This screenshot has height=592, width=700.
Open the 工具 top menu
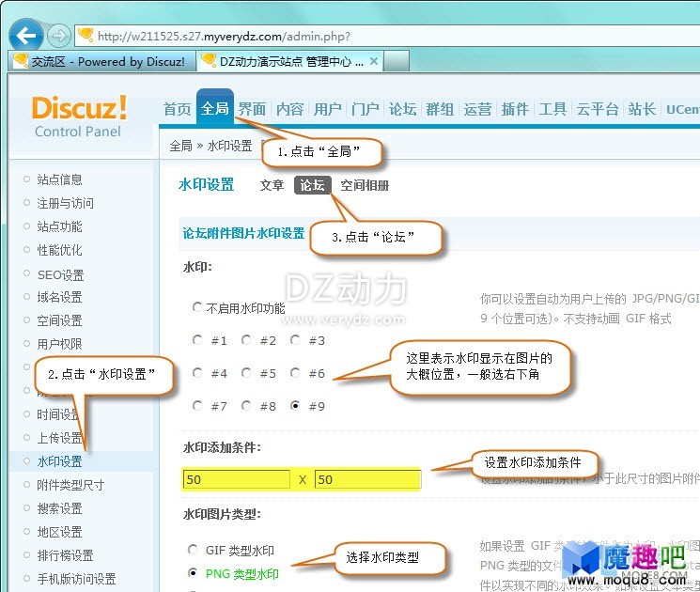552,108
